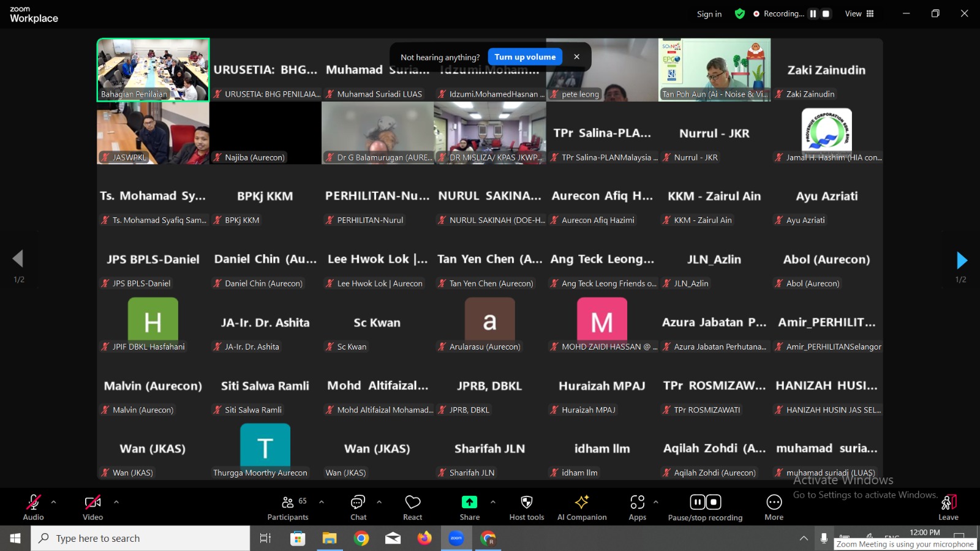Select Tan Poh Aun's video tile
This screenshot has width=980, height=551.
[714, 70]
